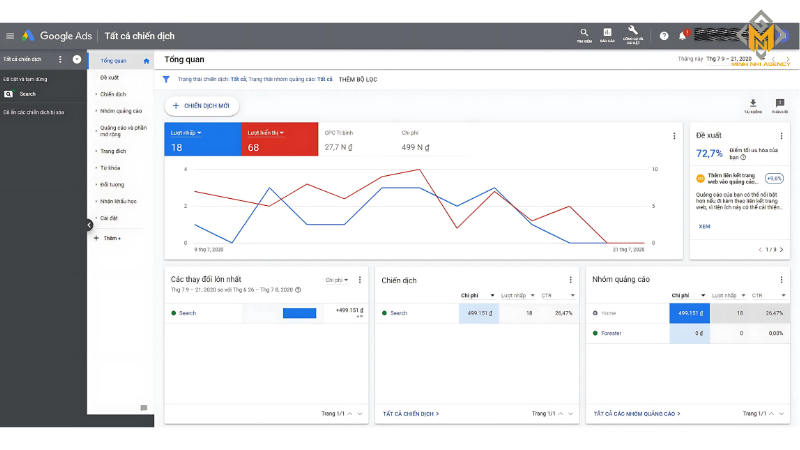The width and height of the screenshot is (800, 450).
Task: Click the home icon next to Tổng quan
Action: pos(146,61)
